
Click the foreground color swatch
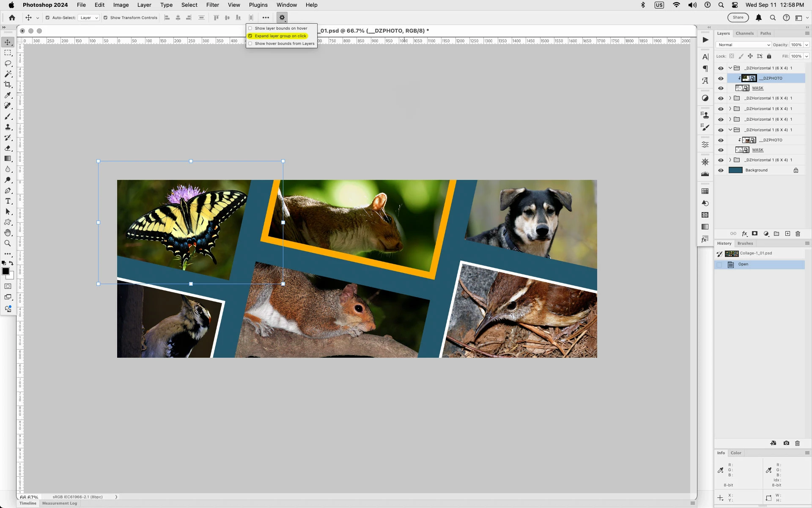point(5,271)
